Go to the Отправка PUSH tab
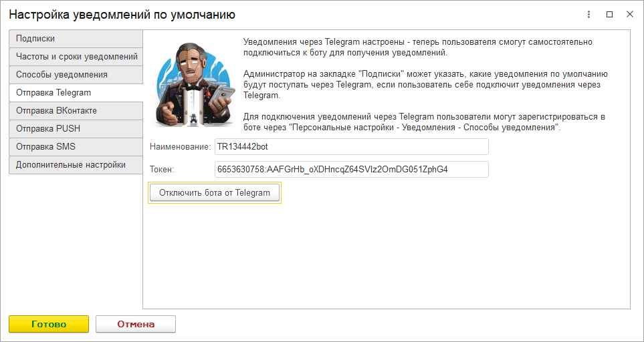The width and height of the screenshot is (644, 342). [76, 129]
